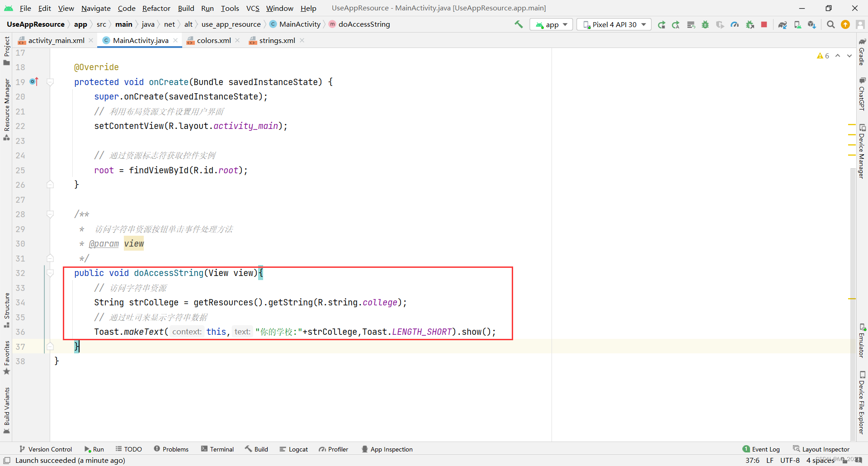Screen dimensions: 868x466
Task: Toggle tool window bars via bottom-left icon
Action: pyautogui.click(x=7, y=460)
